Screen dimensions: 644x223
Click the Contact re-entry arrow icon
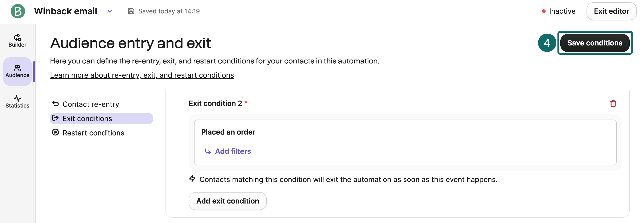point(55,104)
